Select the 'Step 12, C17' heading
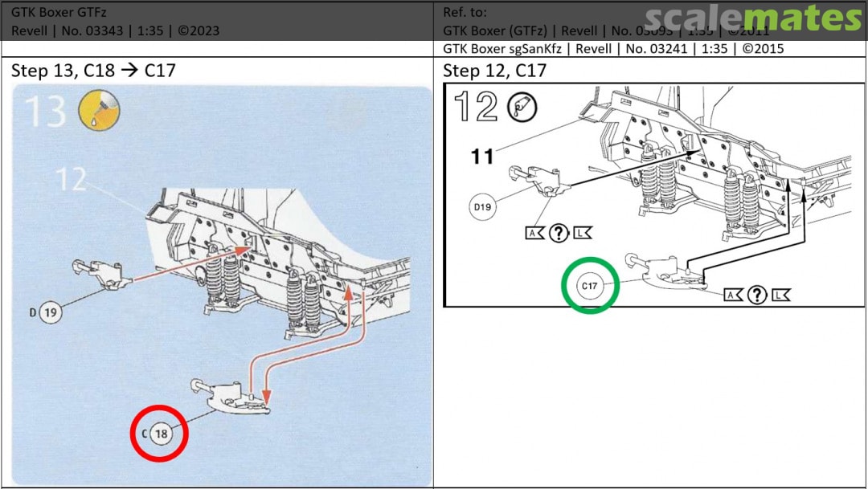 pos(494,71)
